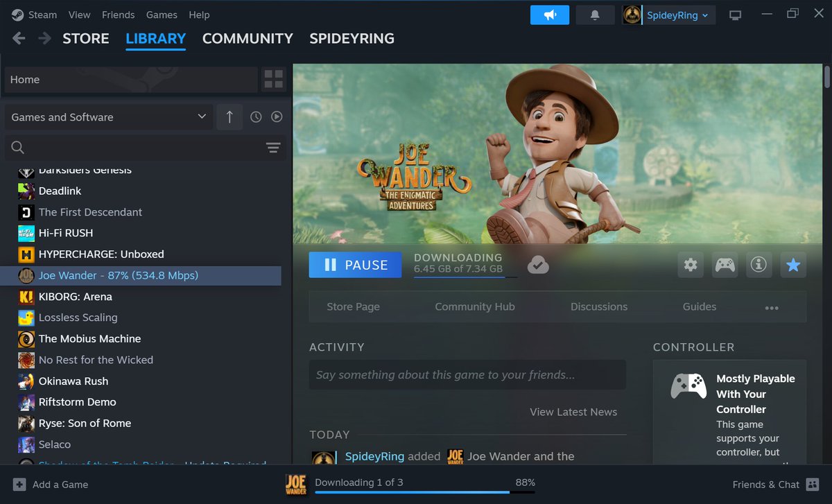Click the Lossless Scaling duck icon
The height and width of the screenshot is (504, 832).
tap(26, 318)
